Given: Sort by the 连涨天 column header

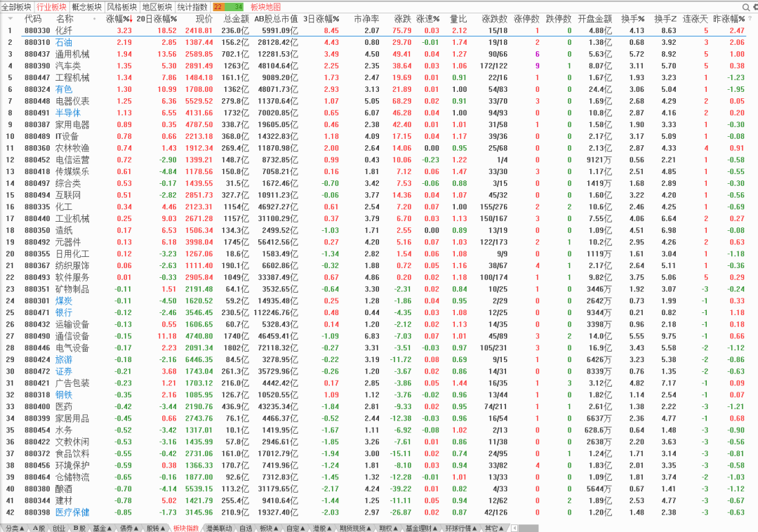Looking at the screenshot, I should point(695,19).
